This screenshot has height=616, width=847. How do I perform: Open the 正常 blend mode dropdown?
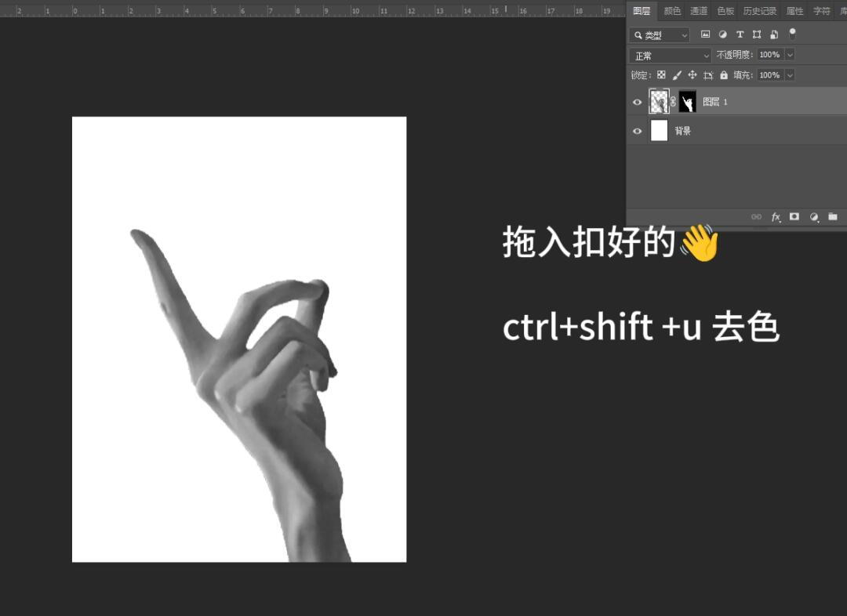[x=671, y=56]
